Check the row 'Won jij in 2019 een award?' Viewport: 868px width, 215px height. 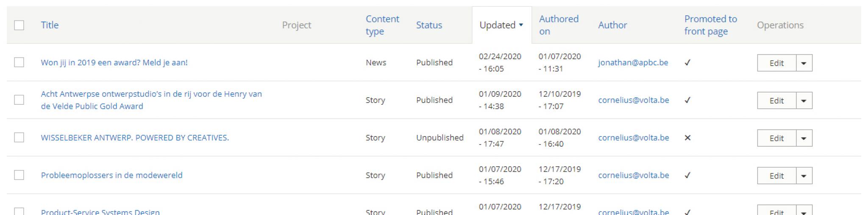(x=19, y=62)
